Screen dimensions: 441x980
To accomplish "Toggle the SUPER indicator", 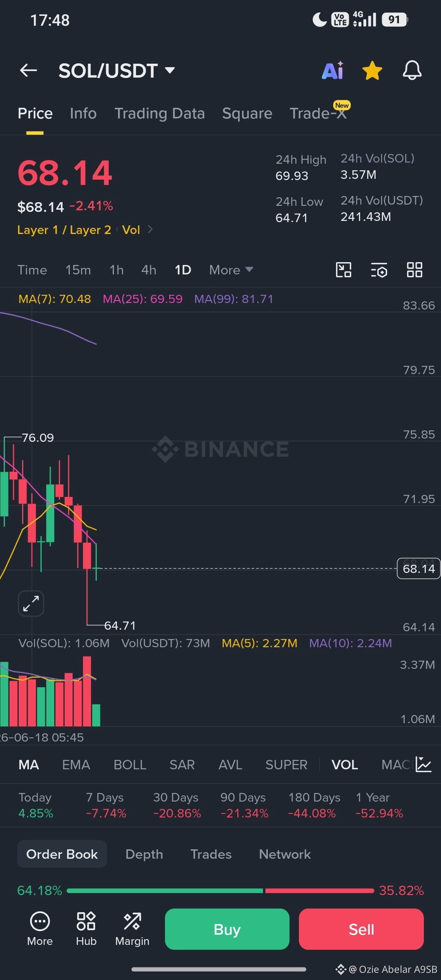I will click(286, 765).
